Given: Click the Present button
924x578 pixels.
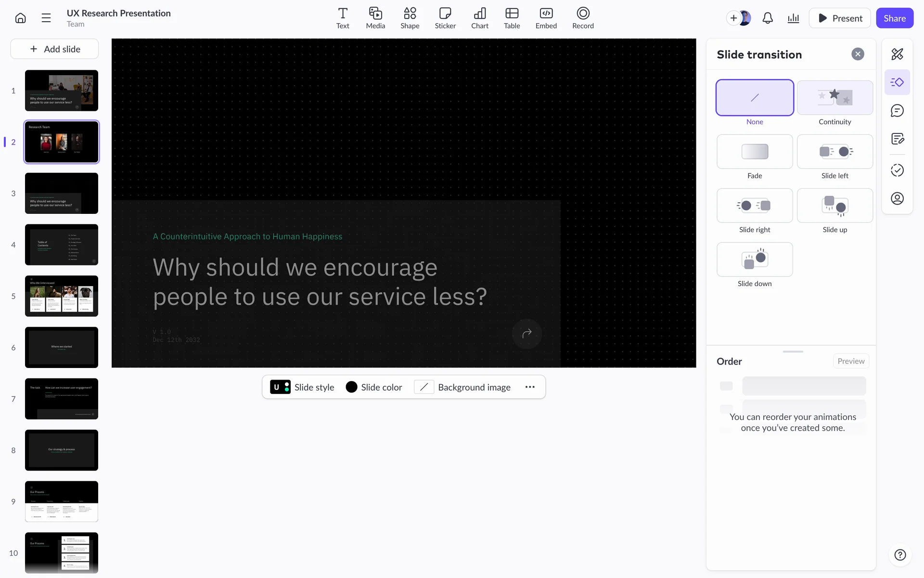Looking at the screenshot, I should tap(840, 18).
